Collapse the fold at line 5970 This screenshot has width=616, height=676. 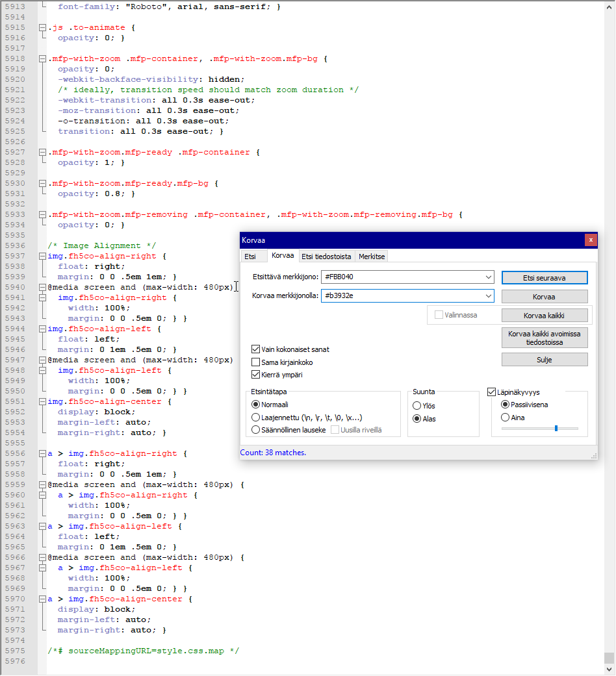(x=42, y=599)
